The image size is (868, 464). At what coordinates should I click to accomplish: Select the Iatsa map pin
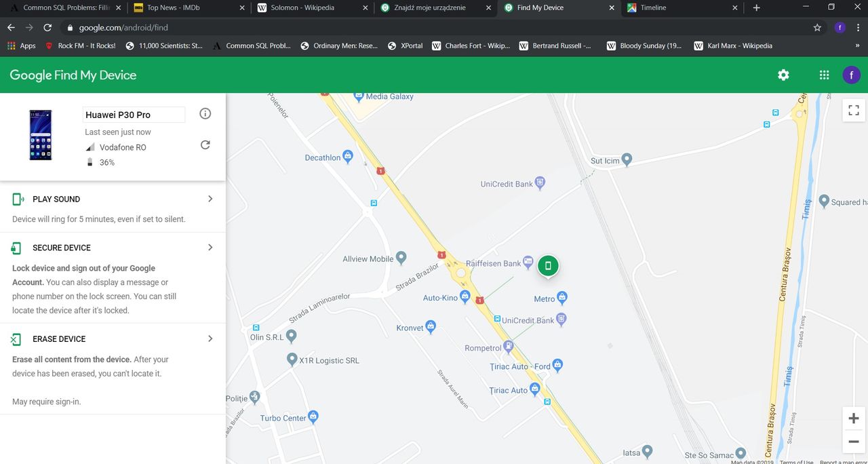[x=648, y=452]
